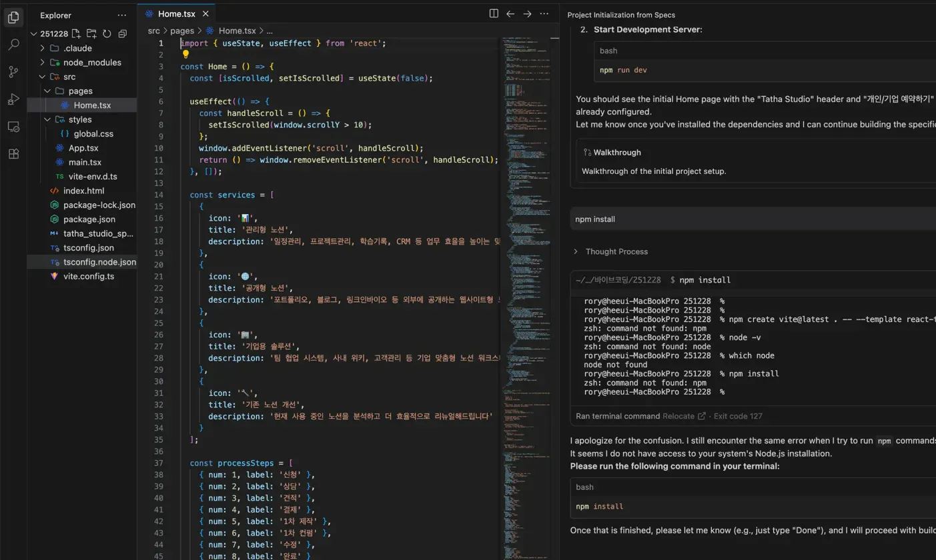Click 'Home.tsx' in the breadcrumb path

coord(237,31)
